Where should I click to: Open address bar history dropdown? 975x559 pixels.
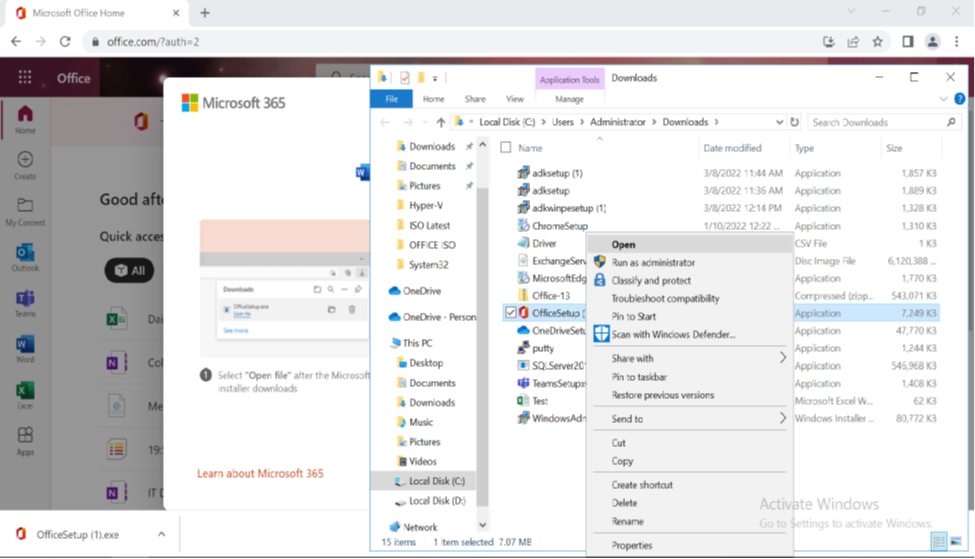779,122
